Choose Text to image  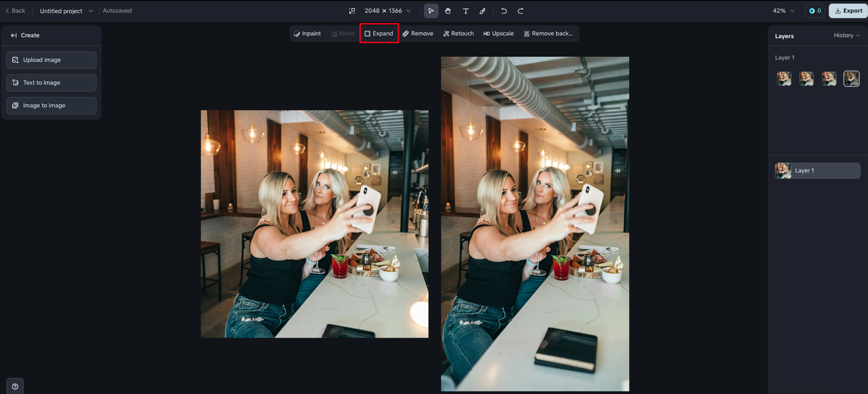[x=52, y=83]
